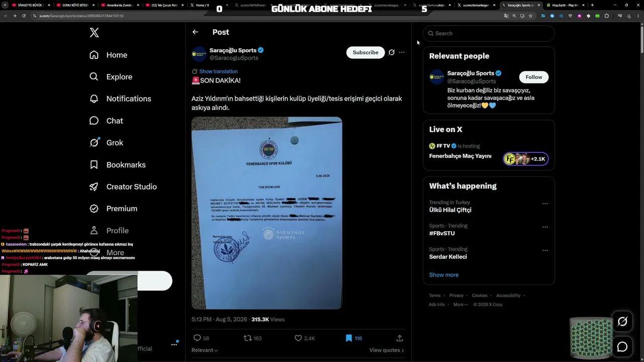Viewport: 644px width, 362px height.
Task: Close the Saraçoğlu Sports browser tab
Action: pyautogui.click(x=539, y=5)
